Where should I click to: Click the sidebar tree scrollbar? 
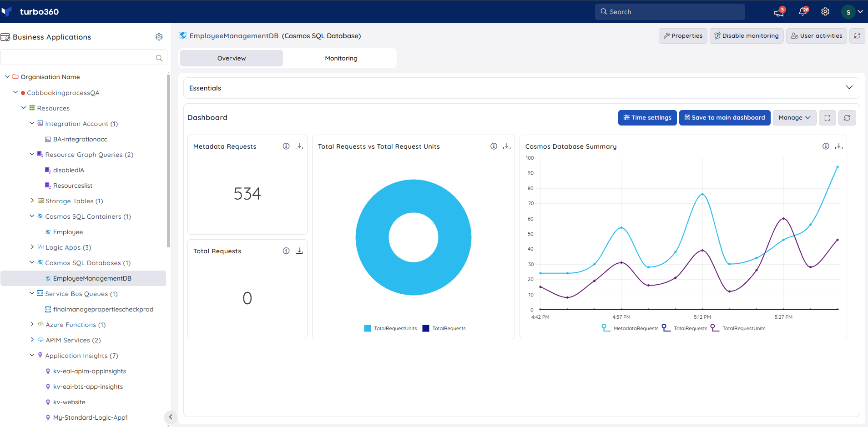[x=168, y=160]
